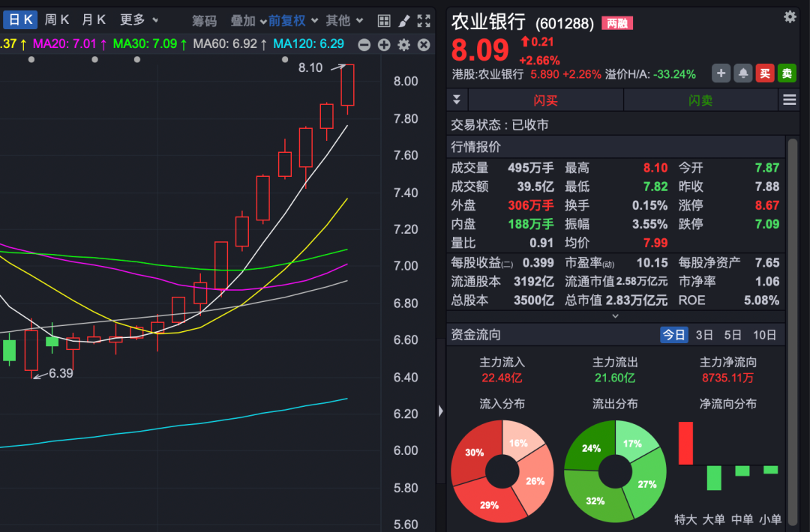810x532 pixels.
Task: Zoom out chart with minus icon
Action: click(364, 45)
